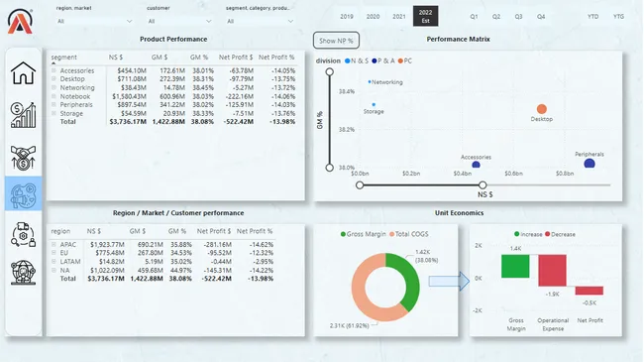Expand the APAC region row
644x362 pixels.
click(x=54, y=244)
